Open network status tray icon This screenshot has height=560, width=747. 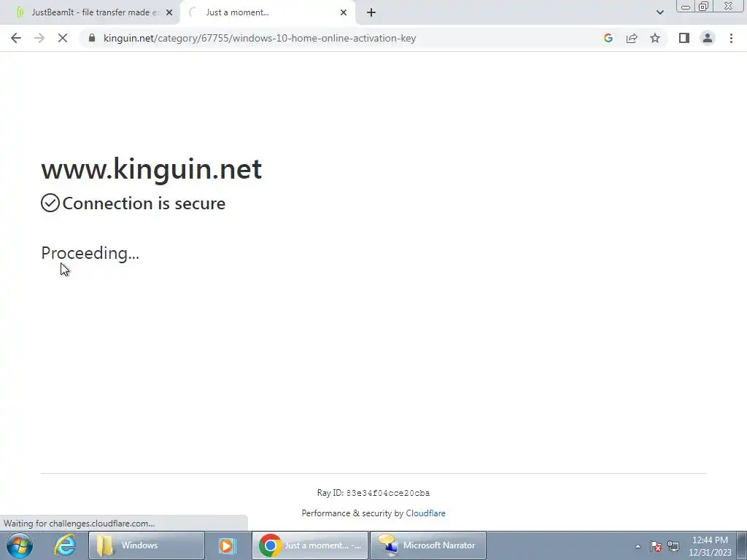pyautogui.click(x=673, y=546)
